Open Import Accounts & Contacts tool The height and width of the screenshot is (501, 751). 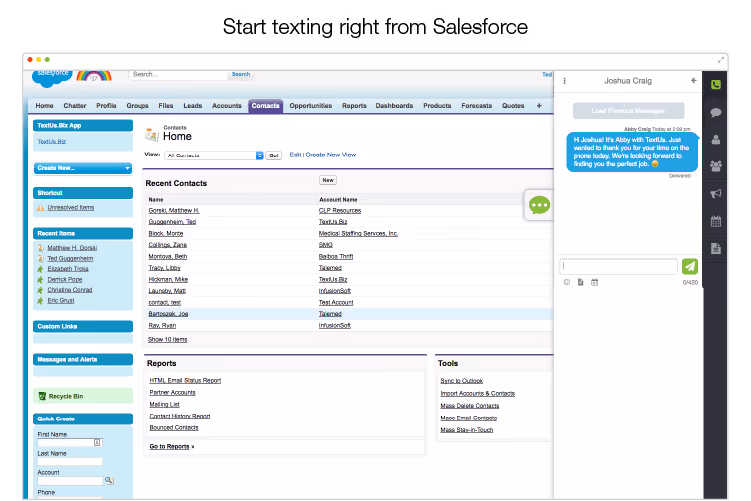[x=478, y=393]
